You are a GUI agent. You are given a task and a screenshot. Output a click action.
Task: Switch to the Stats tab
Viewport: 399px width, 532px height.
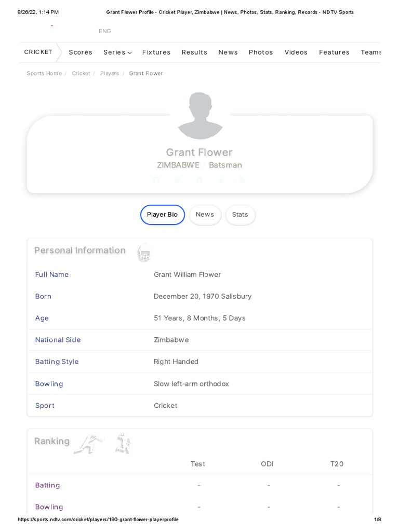[240, 215]
